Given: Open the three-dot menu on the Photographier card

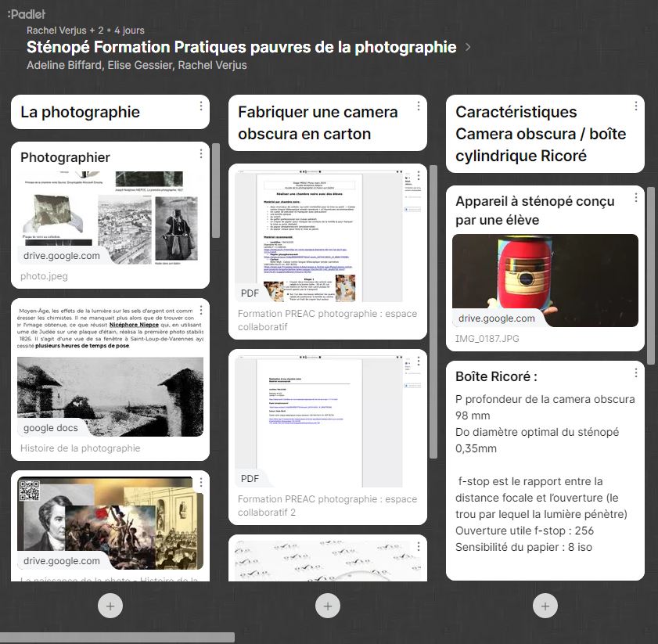Looking at the screenshot, I should (x=201, y=153).
